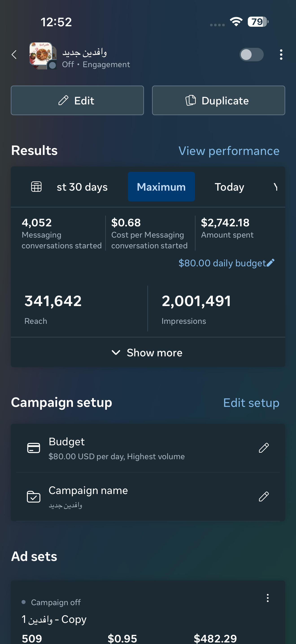The height and width of the screenshot is (644, 296).
Task: Tap the back arrow icon
Action: [14, 55]
